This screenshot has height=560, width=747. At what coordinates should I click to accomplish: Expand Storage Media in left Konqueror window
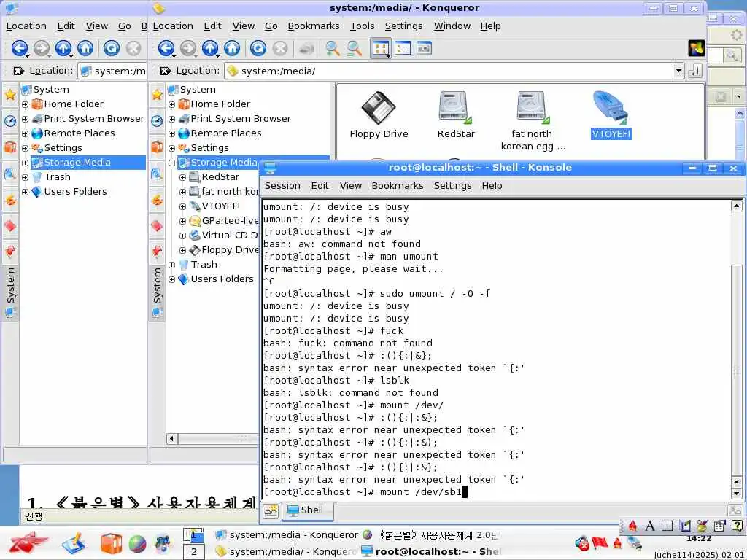coord(26,163)
